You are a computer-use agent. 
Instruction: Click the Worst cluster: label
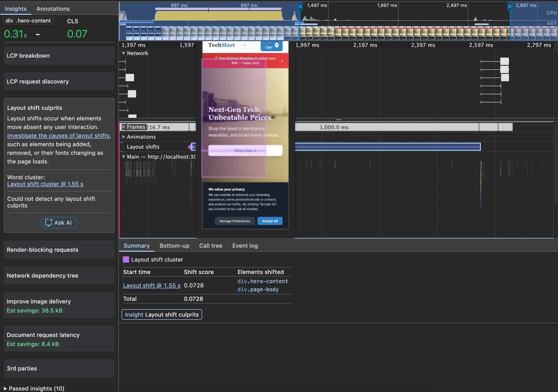[x=26, y=177]
